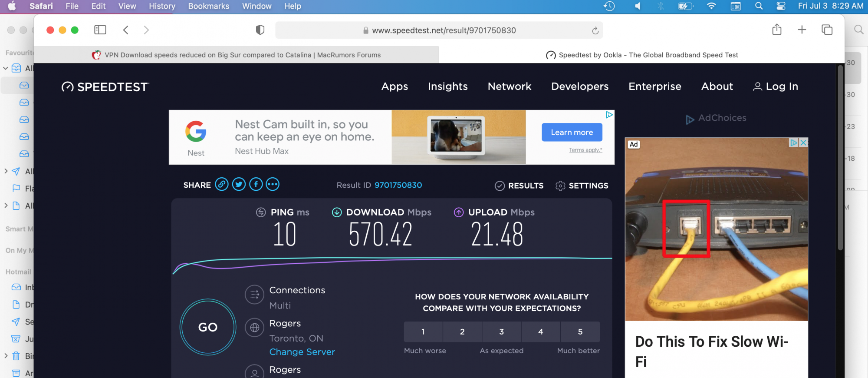The width and height of the screenshot is (868, 378).
Task: Open Speedtest SETTINGS
Action: pyautogui.click(x=582, y=186)
